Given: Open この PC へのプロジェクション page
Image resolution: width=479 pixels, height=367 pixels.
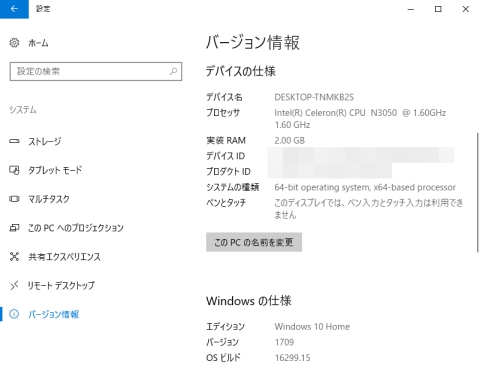Looking at the screenshot, I should tap(76, 228).
